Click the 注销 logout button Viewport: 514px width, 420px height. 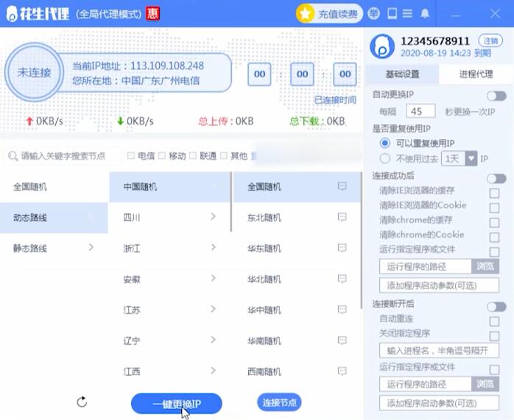[490, 41]
